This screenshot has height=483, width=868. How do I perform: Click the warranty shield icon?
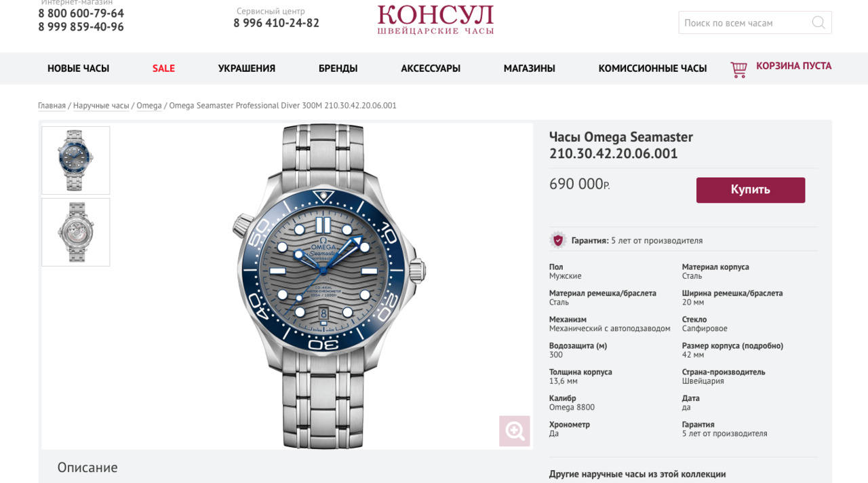coord(558,240)
